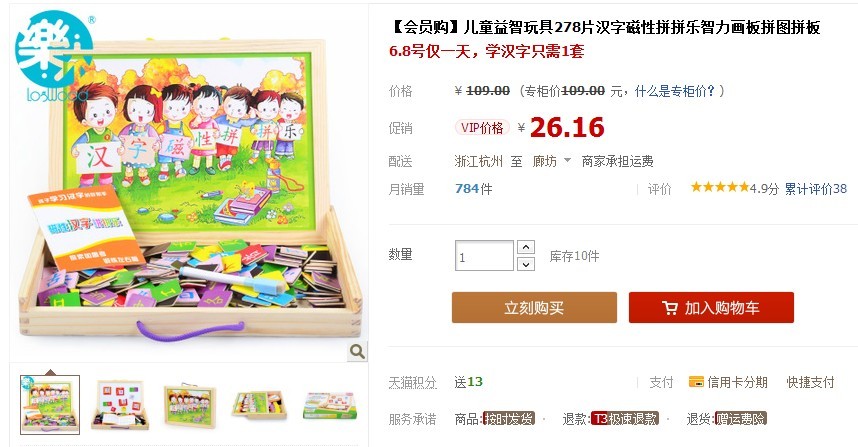Select the fifth thumbnail showing green box
Viewport: 858px width, 447px height.
point(330,405)
